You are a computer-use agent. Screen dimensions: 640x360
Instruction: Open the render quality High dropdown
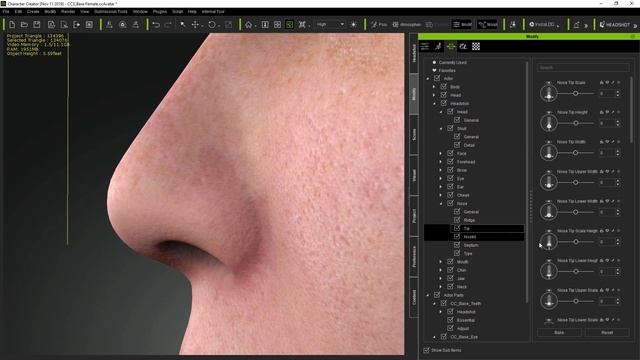[x=330, y=24]
